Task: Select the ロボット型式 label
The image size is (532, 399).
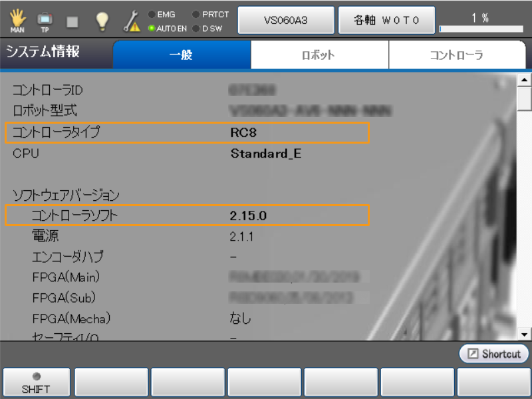Action: coord(45,110)
